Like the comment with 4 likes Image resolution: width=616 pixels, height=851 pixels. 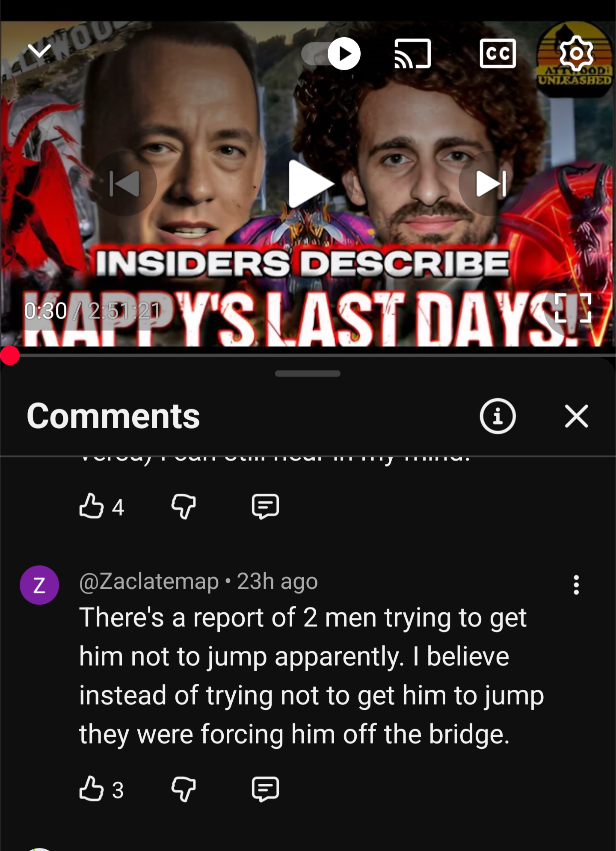[92, 507]
